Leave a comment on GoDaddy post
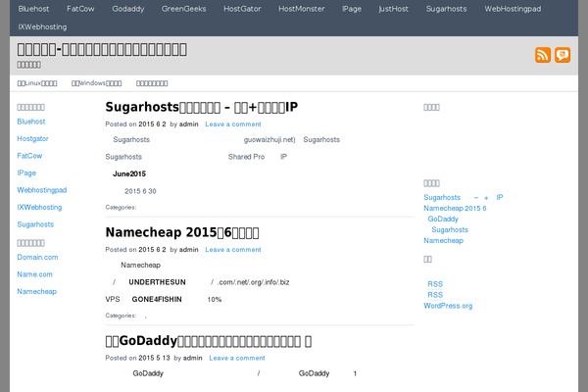 (x=237, y=358)
